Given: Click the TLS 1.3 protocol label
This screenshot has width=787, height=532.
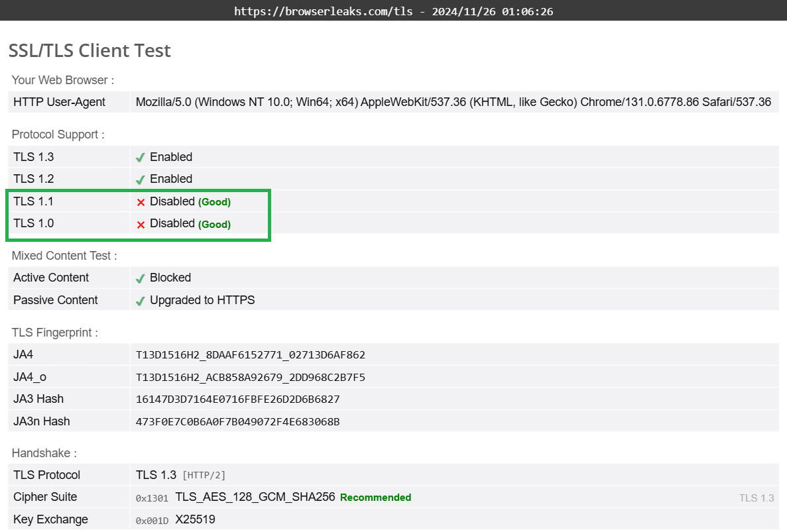Looking at the screenshot, I should pyautogui.click(x=34, y=157).
